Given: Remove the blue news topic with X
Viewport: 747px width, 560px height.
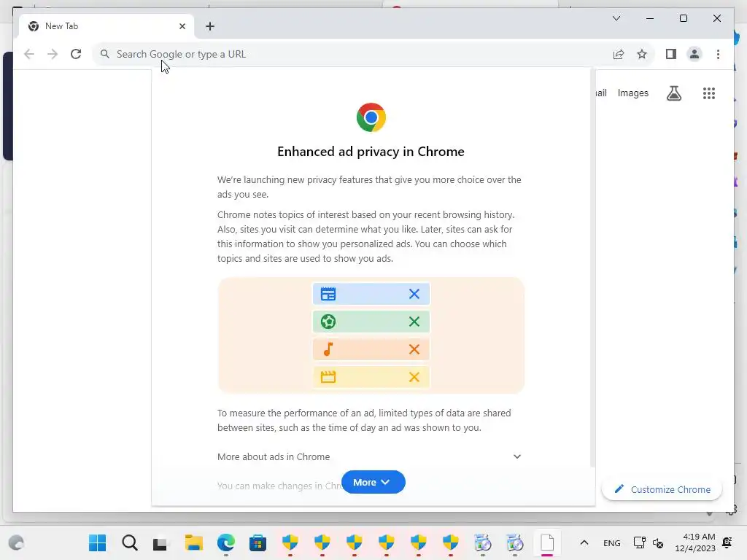Looking at the screenshot, I should [x=414, y=294].
